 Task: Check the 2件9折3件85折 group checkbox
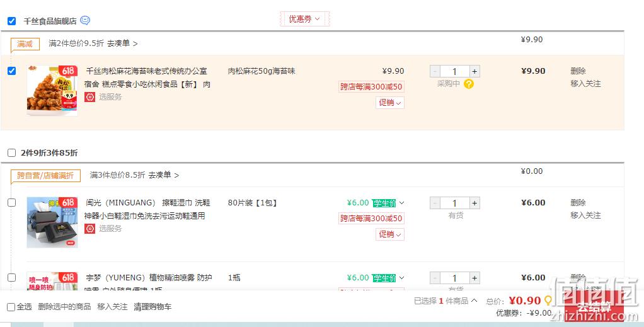(x=11, y=153)
